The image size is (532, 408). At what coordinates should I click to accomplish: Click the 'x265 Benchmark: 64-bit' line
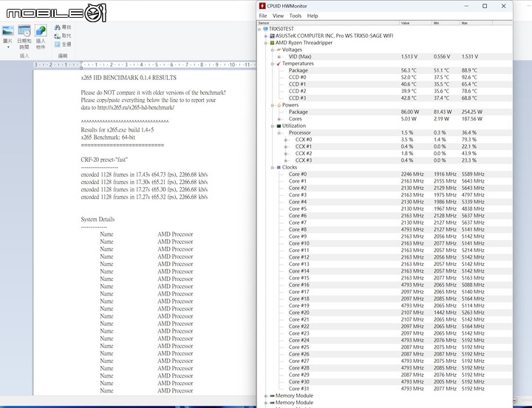point(108,137)
